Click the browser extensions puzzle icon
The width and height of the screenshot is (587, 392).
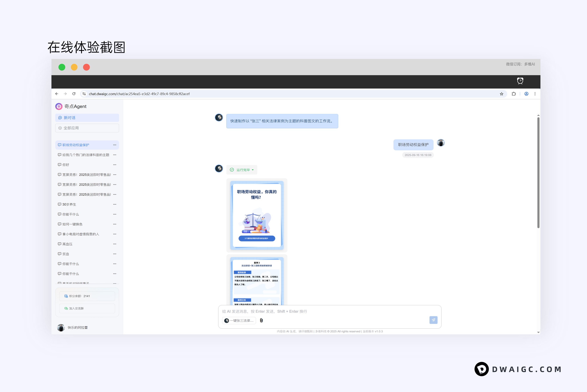point(514,94)
